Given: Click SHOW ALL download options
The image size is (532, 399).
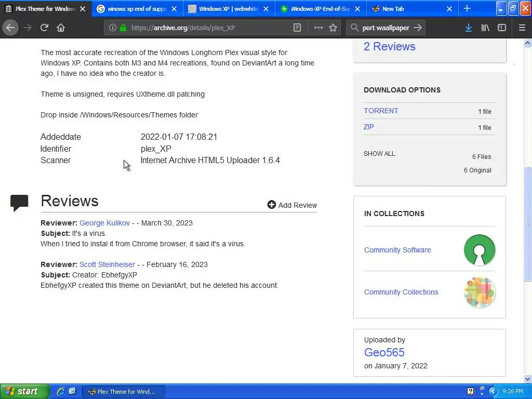Looking at the screenshot, I should coord(379,154).
